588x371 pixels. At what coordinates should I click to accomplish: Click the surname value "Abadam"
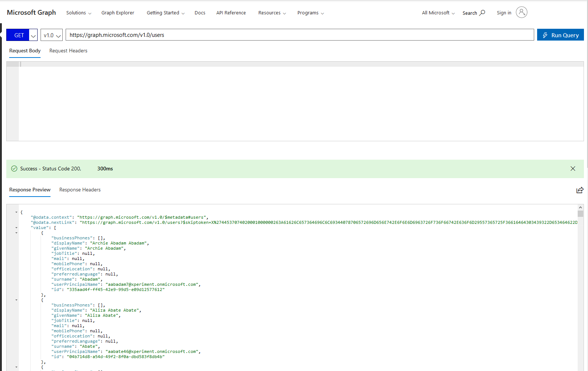pyautogui.click(x=90, y=280)
